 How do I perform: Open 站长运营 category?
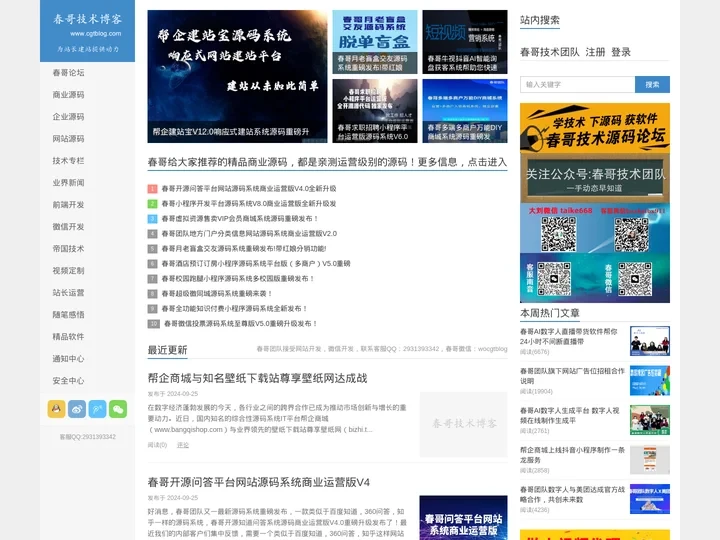[x=68, y=293]
